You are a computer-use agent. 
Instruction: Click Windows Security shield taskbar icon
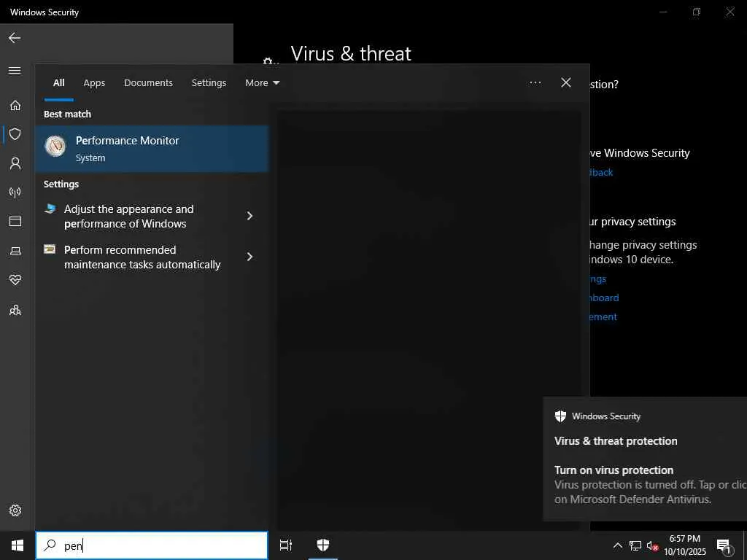[323, 545]
